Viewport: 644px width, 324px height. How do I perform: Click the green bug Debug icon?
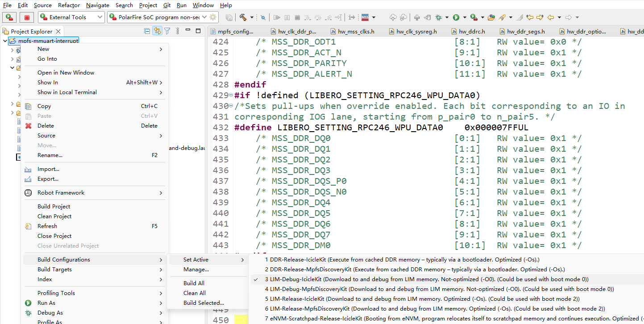tap(439, 17)
